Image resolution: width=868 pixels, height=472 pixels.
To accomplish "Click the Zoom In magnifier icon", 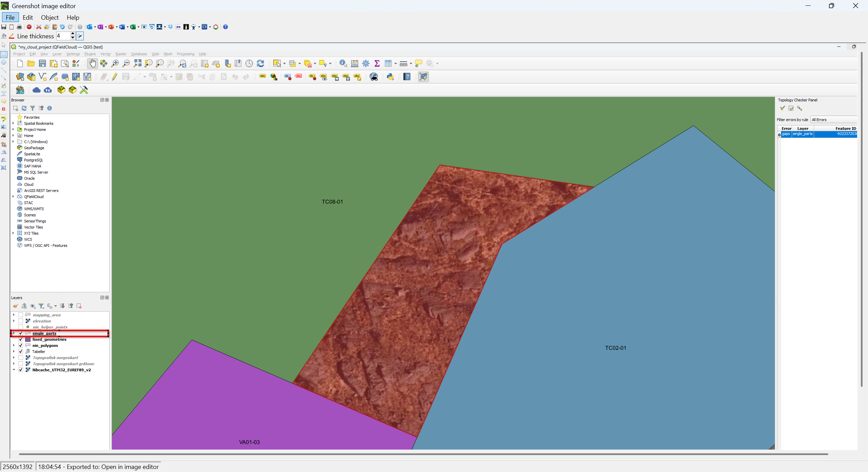I will (x=115, y=63).
